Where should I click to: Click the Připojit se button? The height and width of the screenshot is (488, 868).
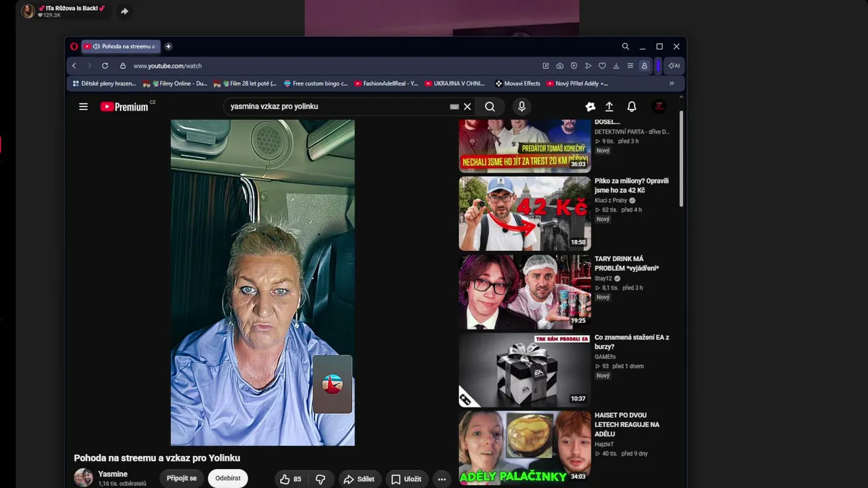click(x=182, y=478)
